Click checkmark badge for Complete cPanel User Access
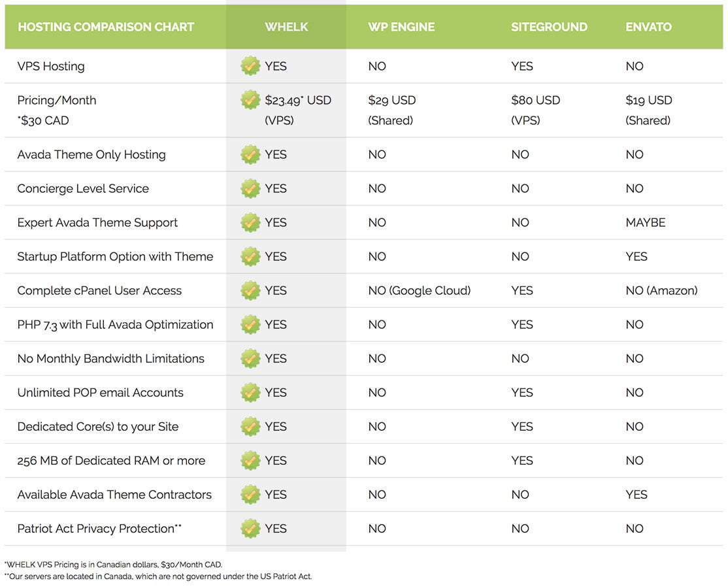The height and width of the screenshot is (587, 728). (x=250, y=291)
